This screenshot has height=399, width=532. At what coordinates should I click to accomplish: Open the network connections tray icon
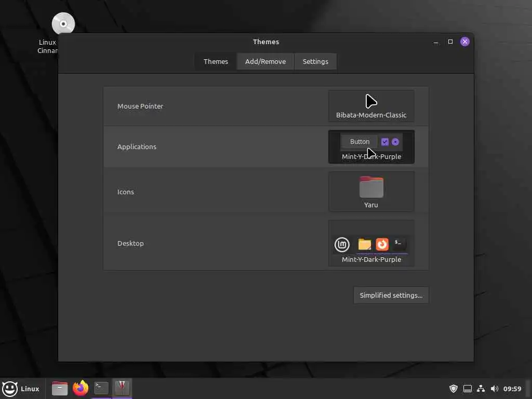click(481, 389)
